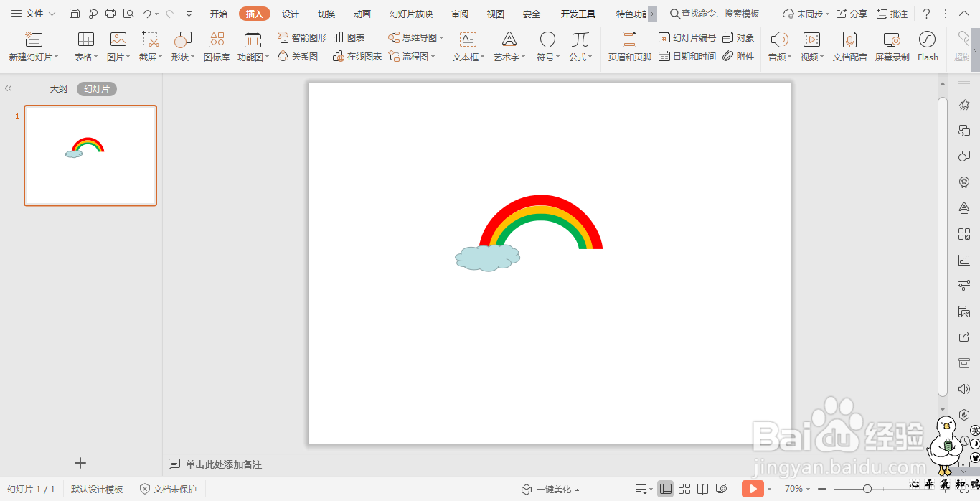Click the orange slideshow play button
Screen dimensions: 980x501
click(753, 489)
